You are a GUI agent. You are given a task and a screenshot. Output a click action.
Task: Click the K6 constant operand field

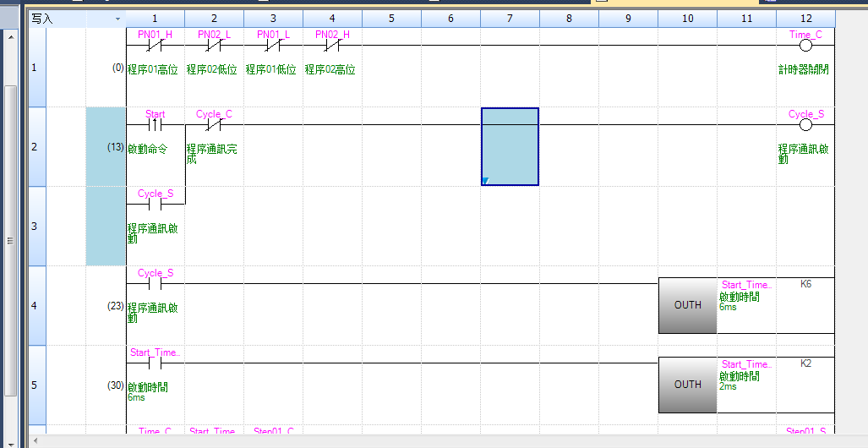[805, 285]
